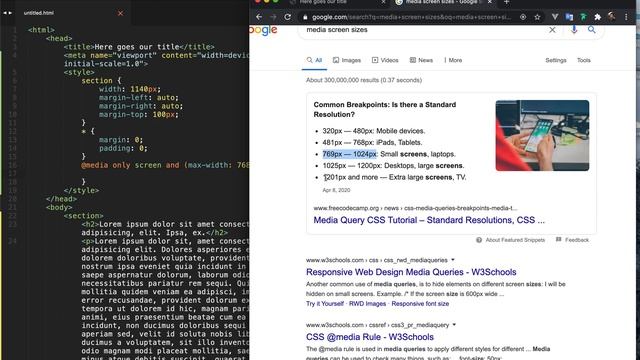The width and height of the screenshot is (640, 360).
Task: Open the Extensions puzzle menu
Action: [x=598, y=17]
